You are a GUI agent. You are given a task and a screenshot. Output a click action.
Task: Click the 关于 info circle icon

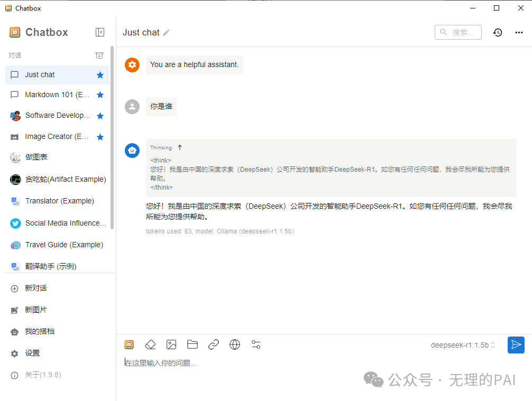coord(15,375)
